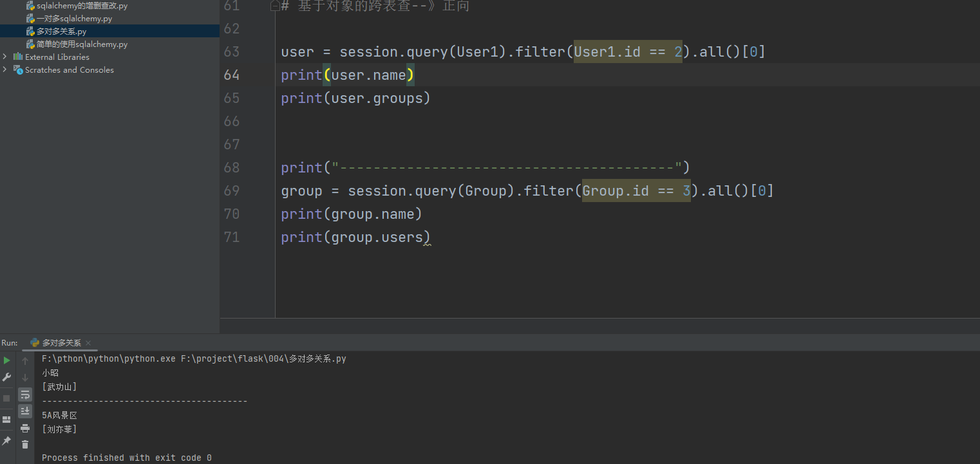The height and width of the screenshot is (464, 980).
Task: Jump up the stack trace with up arrow
Action: click(25, 361)
